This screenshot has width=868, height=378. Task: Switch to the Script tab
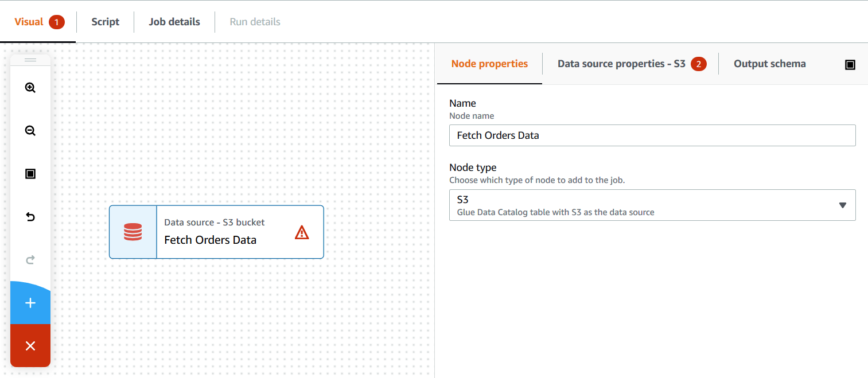pos(106,22)
